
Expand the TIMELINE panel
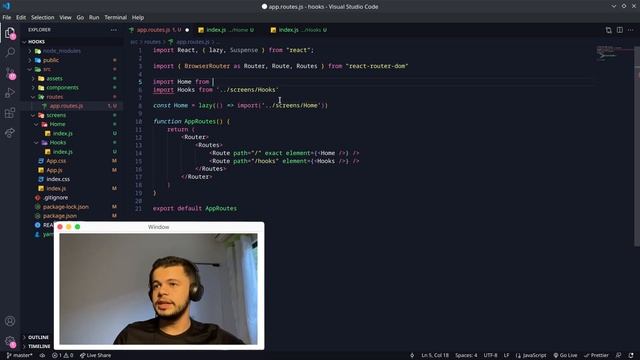click(x=38, y=346)
